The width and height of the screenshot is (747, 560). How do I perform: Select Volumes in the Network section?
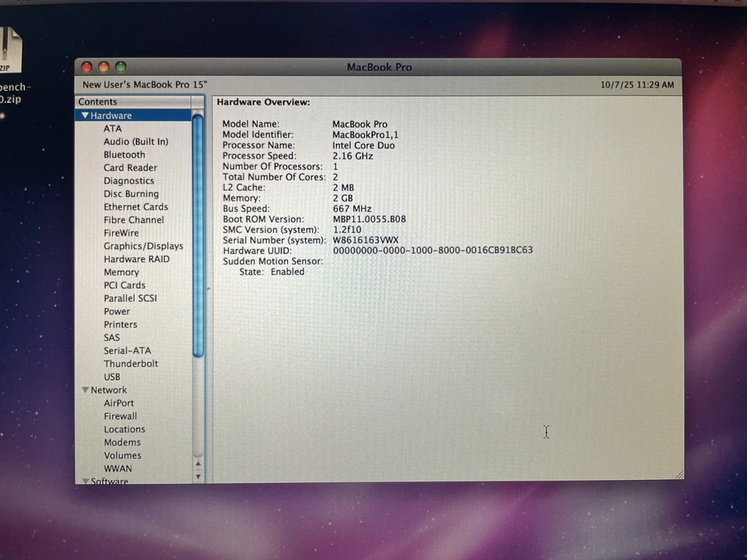click(x=122, y=455)
